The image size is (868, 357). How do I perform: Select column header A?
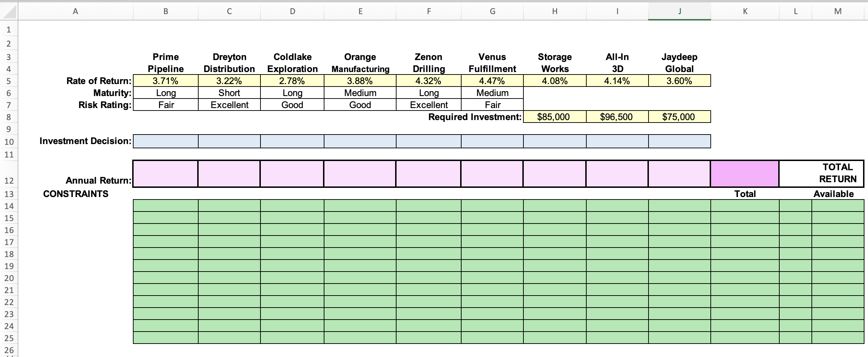[x=75, y=11]
